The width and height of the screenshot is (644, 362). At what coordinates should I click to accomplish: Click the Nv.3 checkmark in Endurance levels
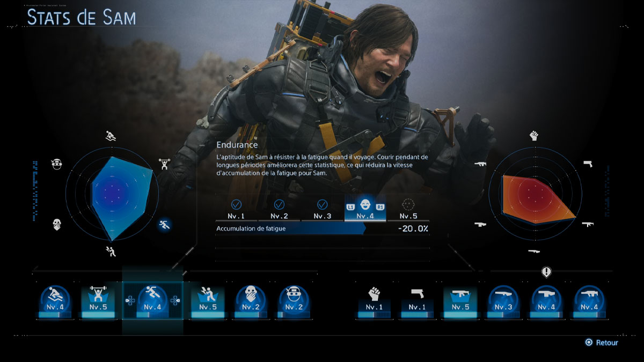pos(322,205)
